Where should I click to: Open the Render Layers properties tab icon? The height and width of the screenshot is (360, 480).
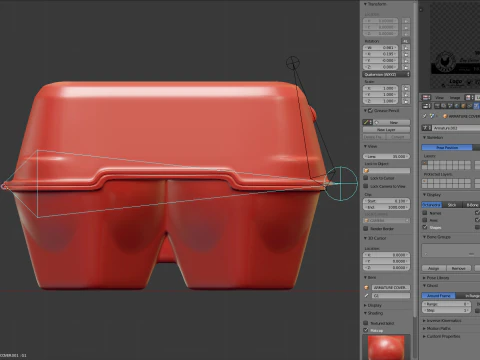click(x=443, y=106)
